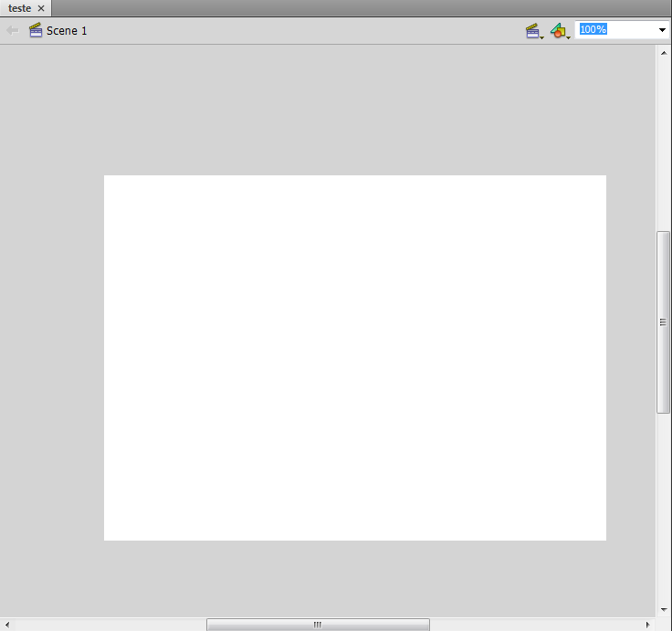This screenshot has width=672, height=631.
Task: Click the horizontal scrollbar left arrow
Action: pyautogui.click(x=8, y=625)
